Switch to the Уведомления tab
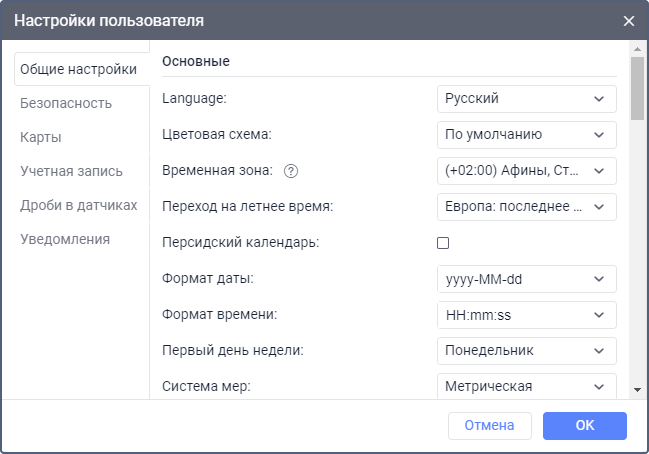This screenshot has height=454, width=649. point(65,239)
